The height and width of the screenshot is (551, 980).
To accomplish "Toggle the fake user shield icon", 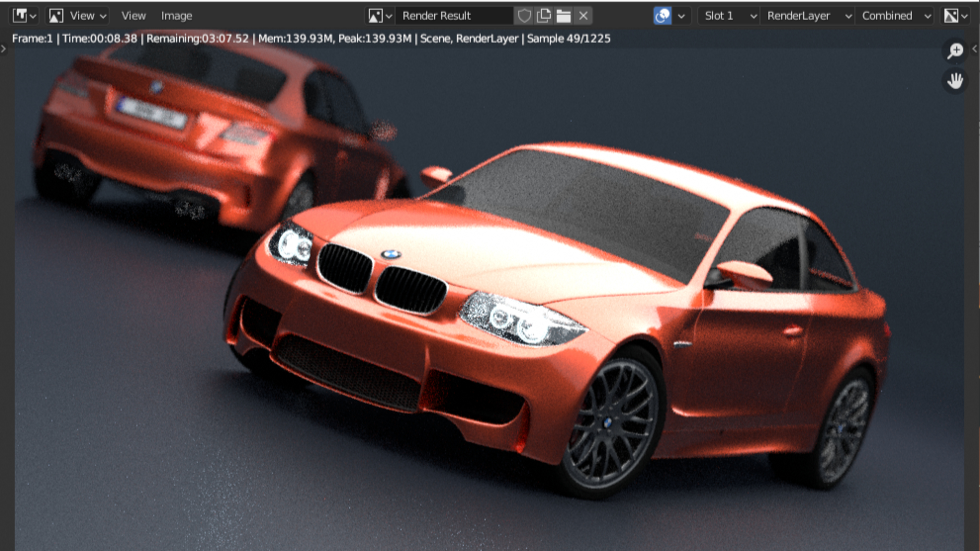I will 524,16.
